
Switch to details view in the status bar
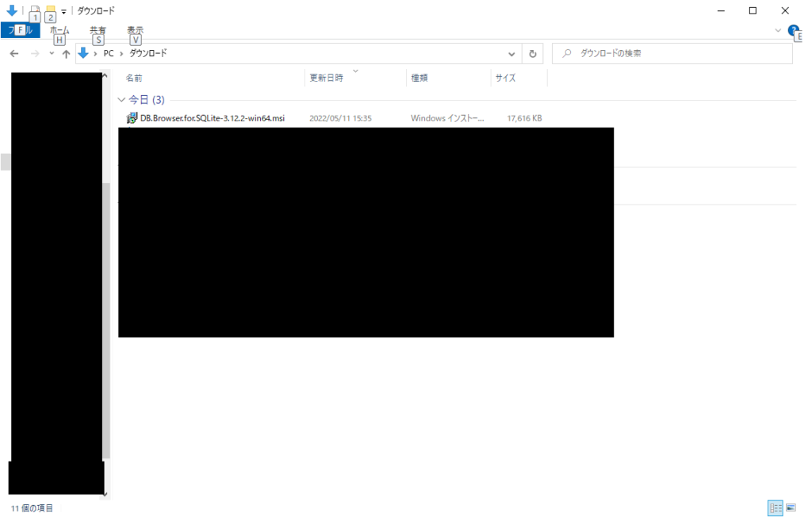click(x=776, y=507)
